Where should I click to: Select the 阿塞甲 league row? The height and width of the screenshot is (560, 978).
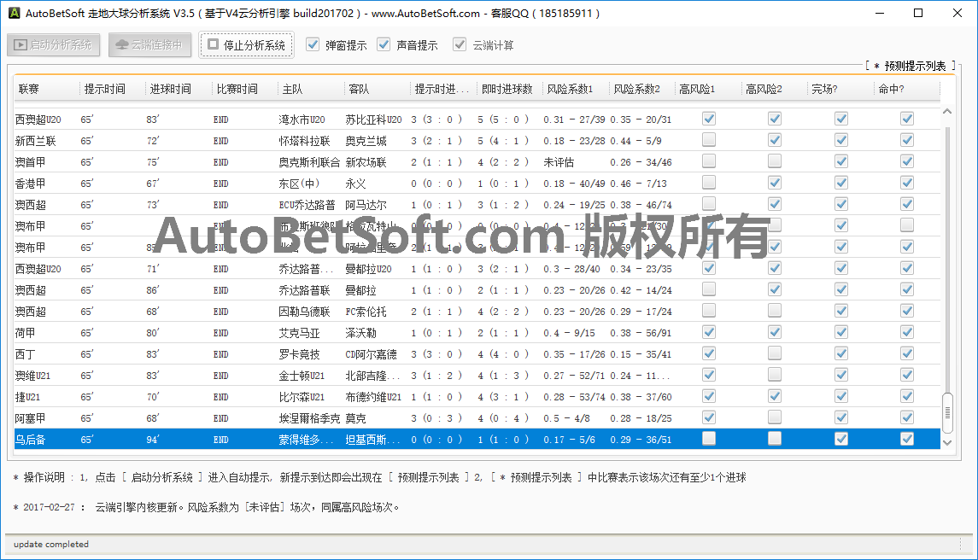pyautogui.click(x=477, y=417)
